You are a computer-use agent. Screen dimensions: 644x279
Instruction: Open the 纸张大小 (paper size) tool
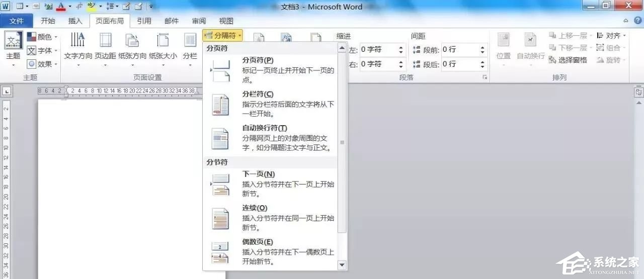coord(163,41)
